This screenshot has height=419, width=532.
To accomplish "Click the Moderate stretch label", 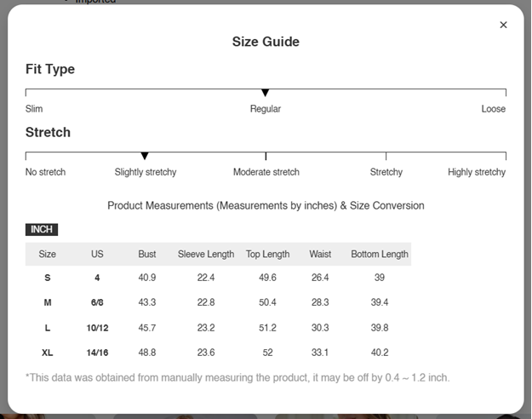I will click(x=266, y=172).
